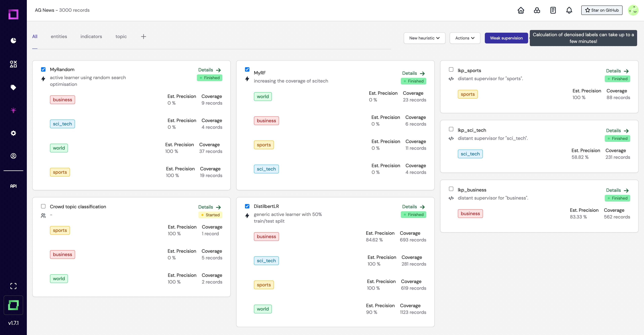
Task: Select the lkp_sports heuristic checkbox
Action: [451, 69]
